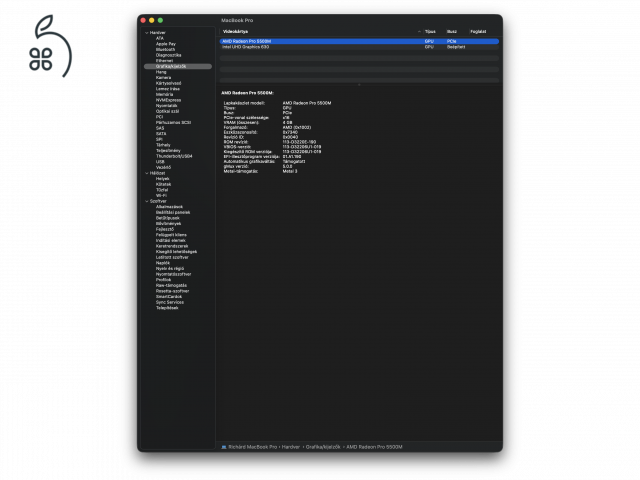Select Rosetta-szoftver in the sidebar
Screen dimensions: 640x480
[173, 291]
